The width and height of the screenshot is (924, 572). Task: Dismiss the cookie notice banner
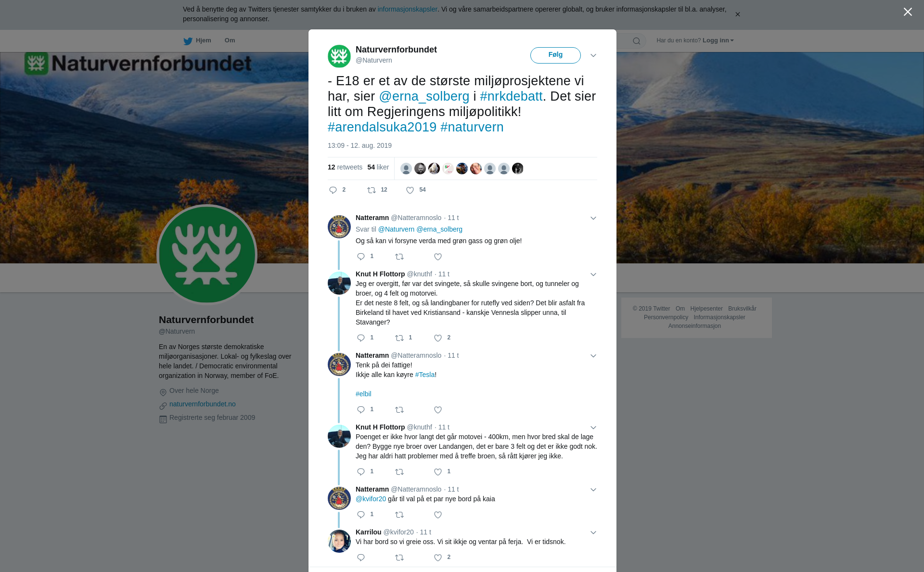(x=737, y=14)
